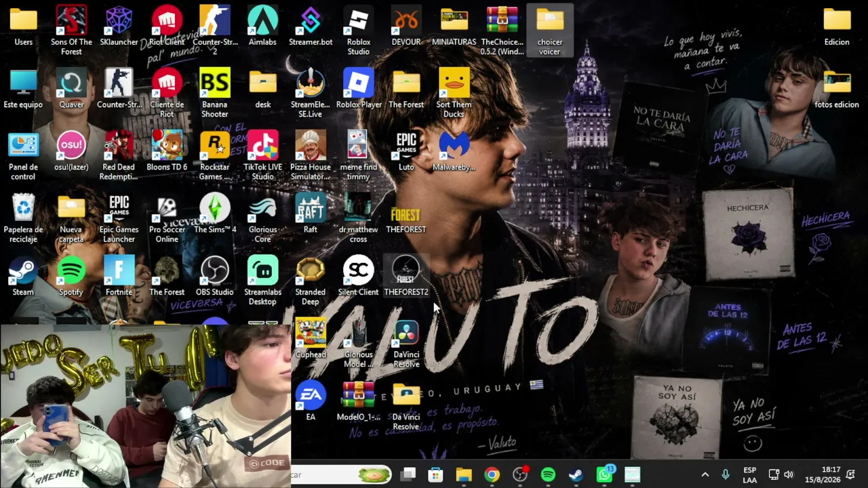Viewport: 868px width, 488px height.
Task: Open the Papelera de reciclaje
Action: click(23, 218)
